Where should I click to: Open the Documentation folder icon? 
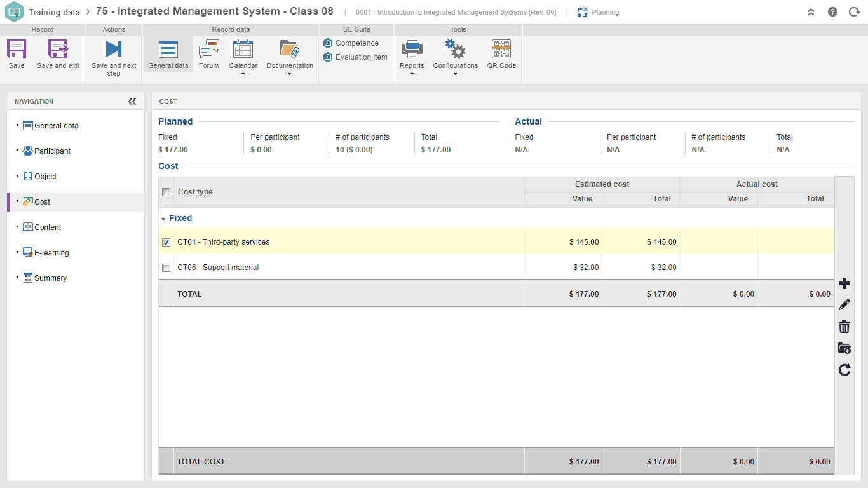point(290,49)
